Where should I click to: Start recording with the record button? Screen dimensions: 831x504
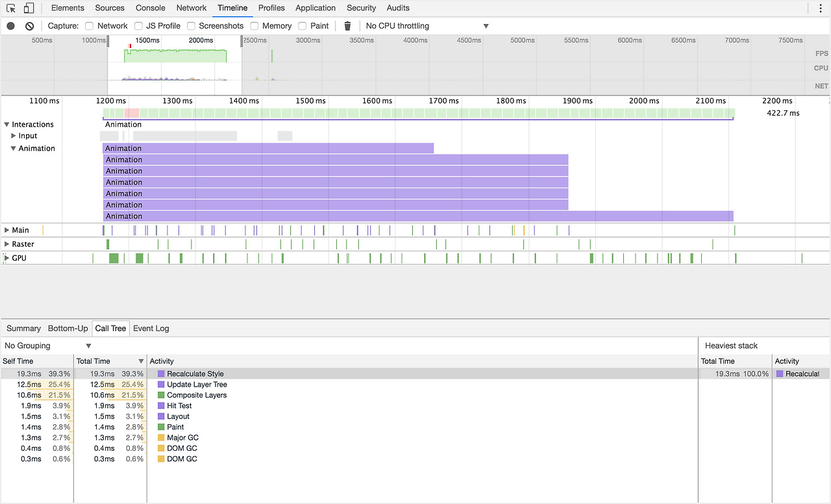coord(10,26)
